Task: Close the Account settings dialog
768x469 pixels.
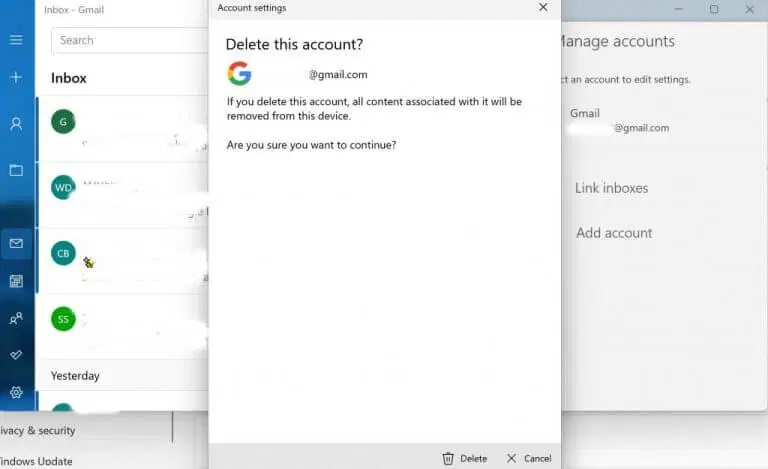Action: pos(543,7)
